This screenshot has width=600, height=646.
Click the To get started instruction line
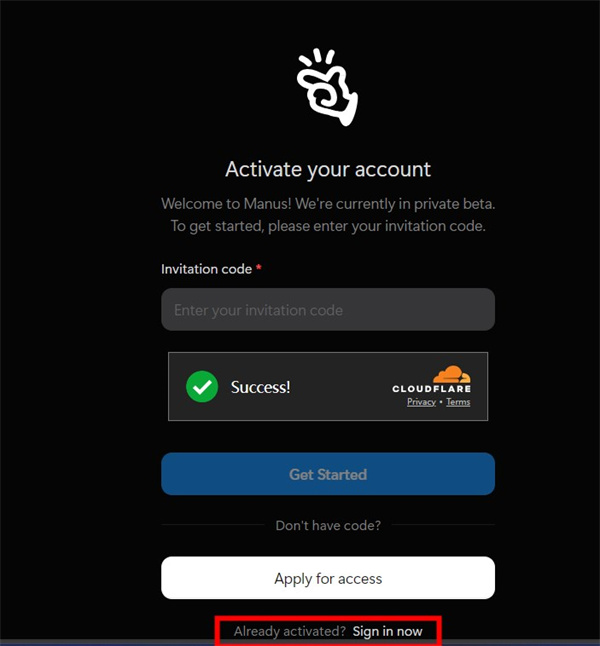click(328, 226)
